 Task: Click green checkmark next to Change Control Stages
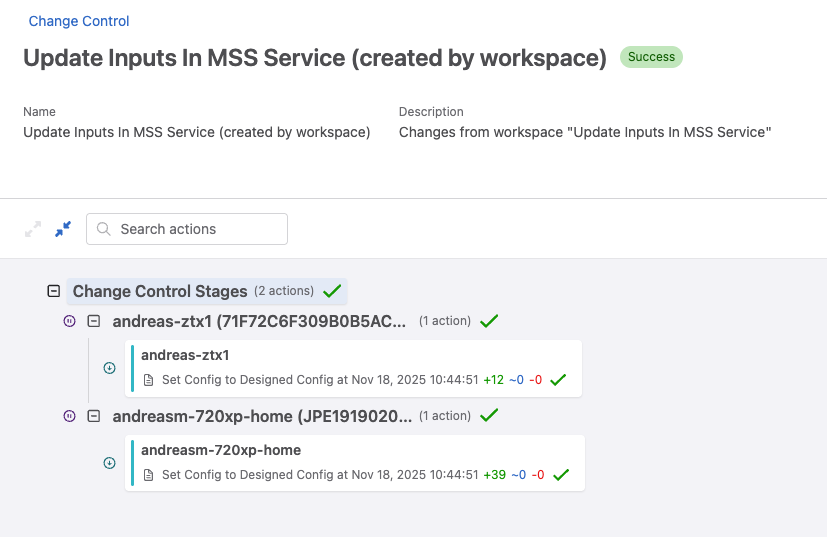[x=333, y=291]
